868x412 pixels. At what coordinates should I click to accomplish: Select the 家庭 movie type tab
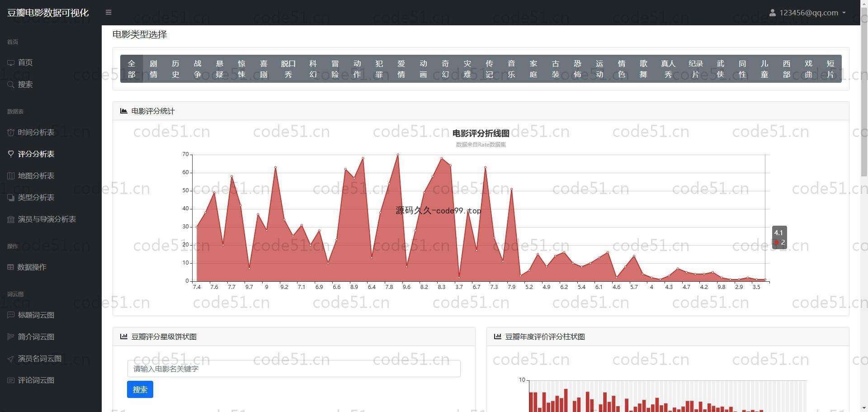point(533,69)
